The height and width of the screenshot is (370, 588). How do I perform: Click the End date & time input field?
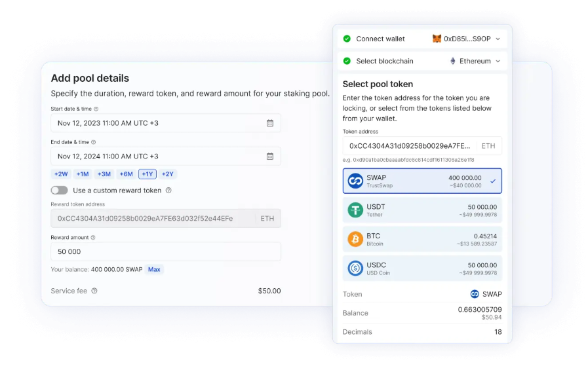166,157
